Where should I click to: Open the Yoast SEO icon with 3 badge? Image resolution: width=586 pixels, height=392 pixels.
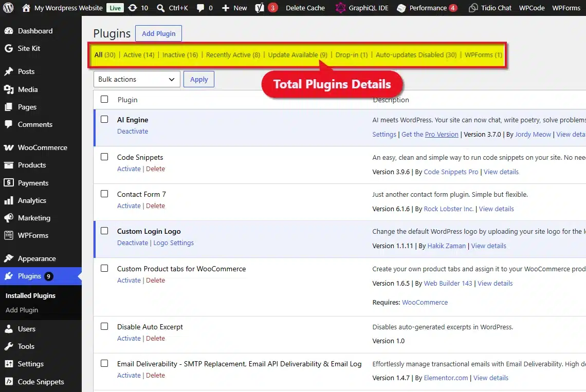(260, 8)
